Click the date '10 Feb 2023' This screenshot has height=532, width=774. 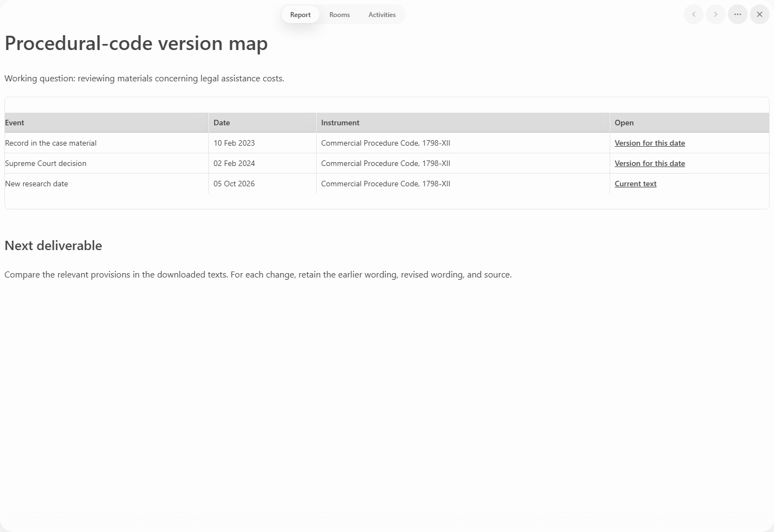(x=234, y=143)
